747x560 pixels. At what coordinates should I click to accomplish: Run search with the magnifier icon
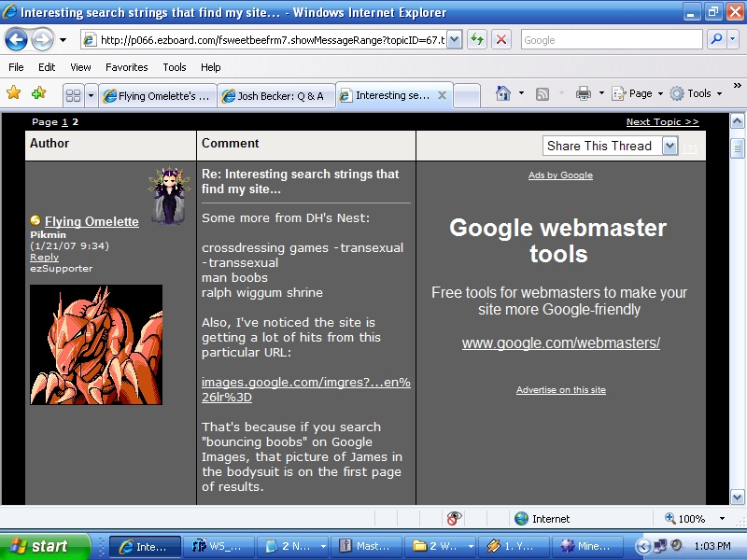point(716,39)
